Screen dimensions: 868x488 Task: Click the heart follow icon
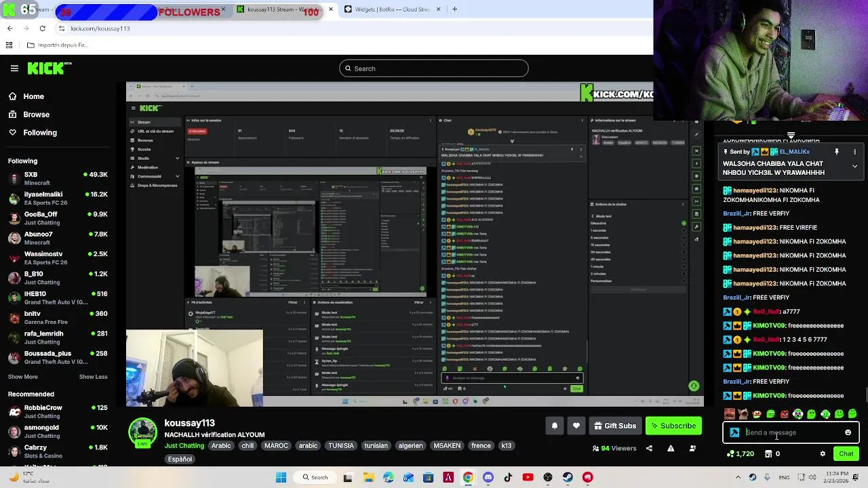pos(576,426)
